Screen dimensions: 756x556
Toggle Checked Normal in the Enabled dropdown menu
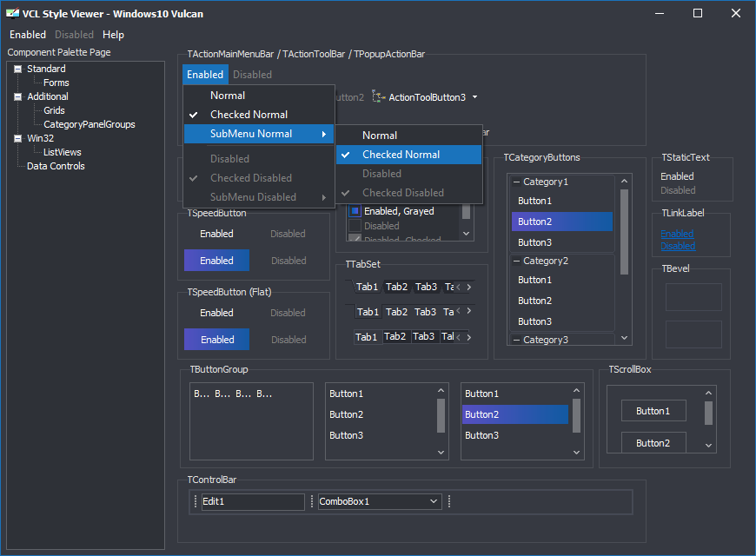[259, 115]
